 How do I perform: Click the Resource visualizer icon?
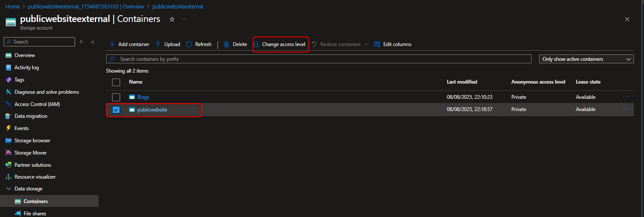[x=8, y=177]
